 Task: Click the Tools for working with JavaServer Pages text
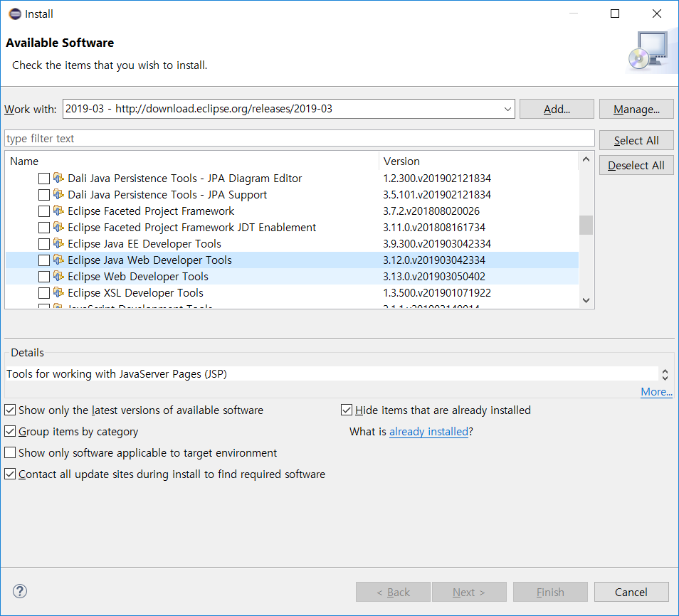click(117, 374)
